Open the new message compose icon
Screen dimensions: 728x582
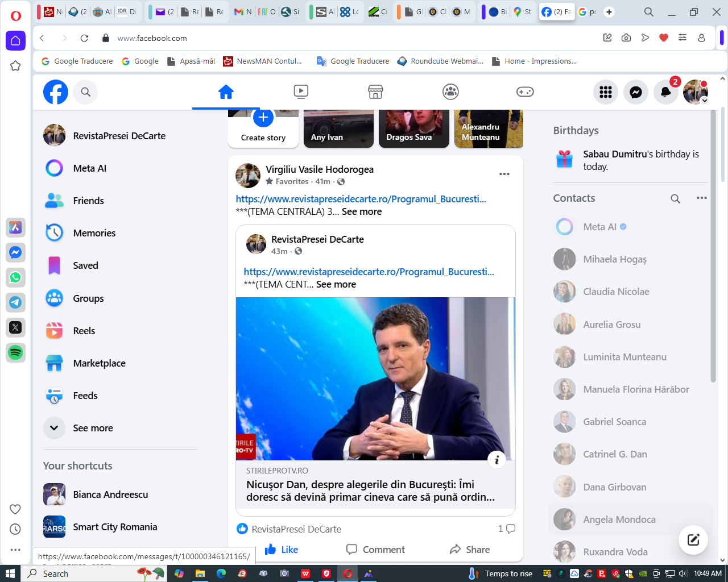693,540
